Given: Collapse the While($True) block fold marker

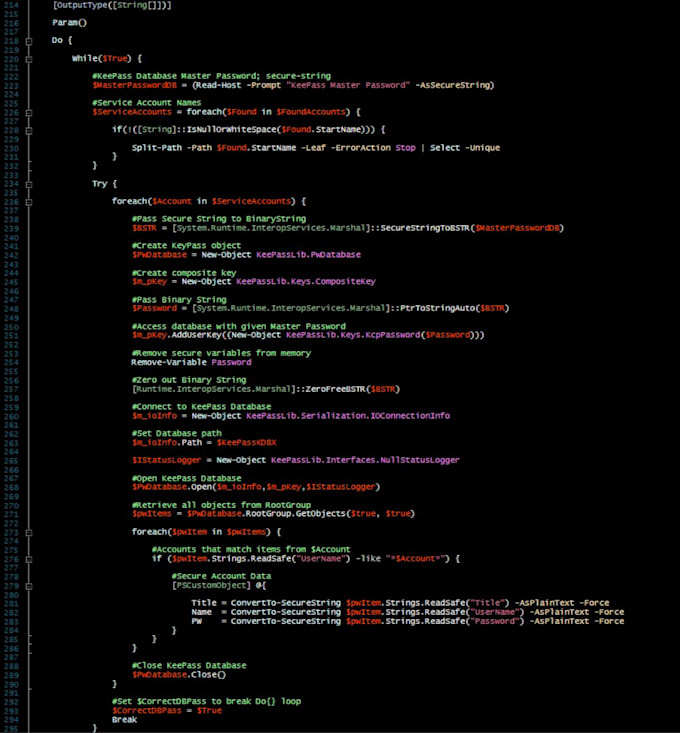Looking at the screenshot, I should tap(29, 59).
